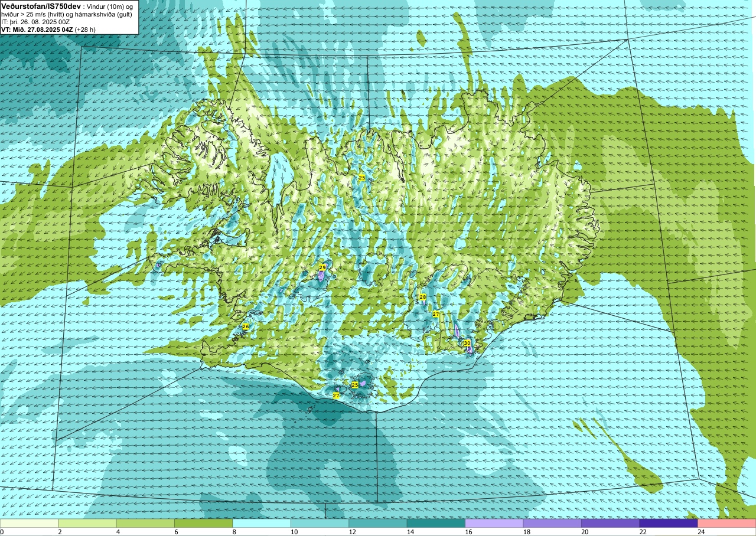Click the pale yellow 0–2 m/s legend swatch
Viewport: 756px width, 536px height.
click(x=29, y=523)
